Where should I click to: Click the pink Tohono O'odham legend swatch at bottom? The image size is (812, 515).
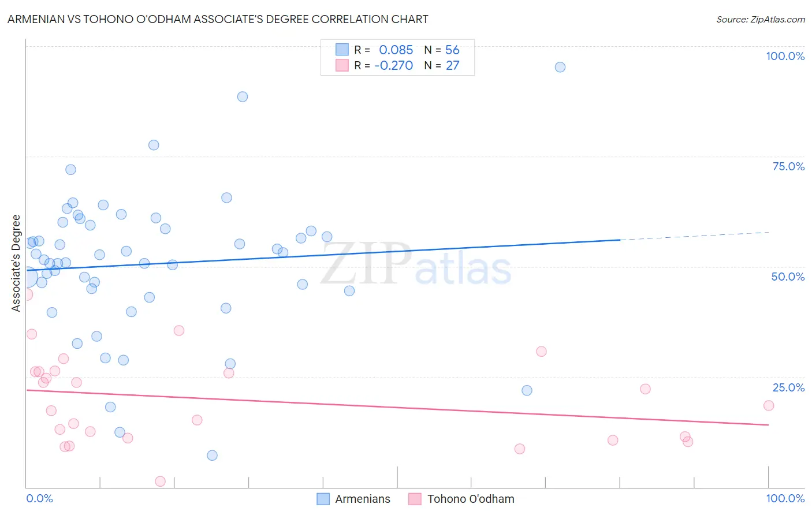[415, 499]
